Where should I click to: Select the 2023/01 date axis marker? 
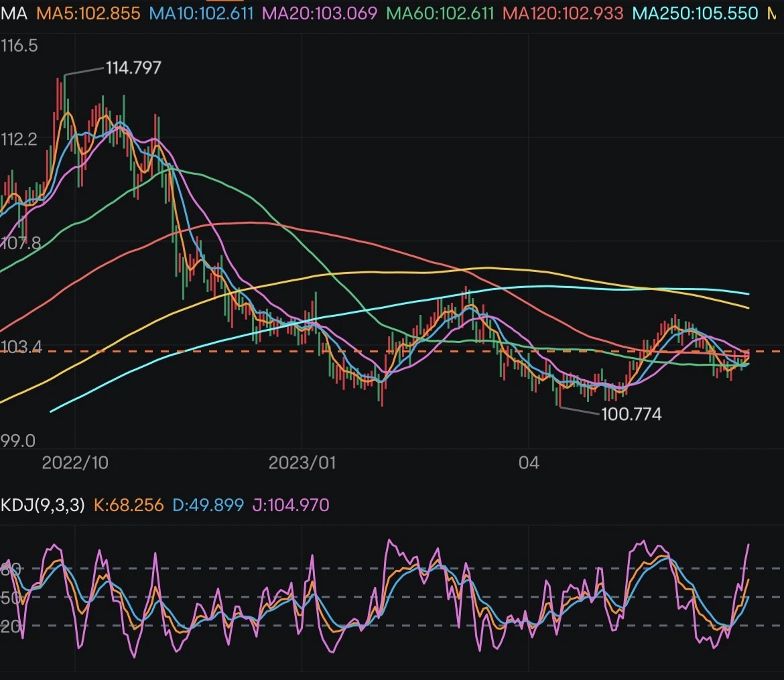pos(302,463)
